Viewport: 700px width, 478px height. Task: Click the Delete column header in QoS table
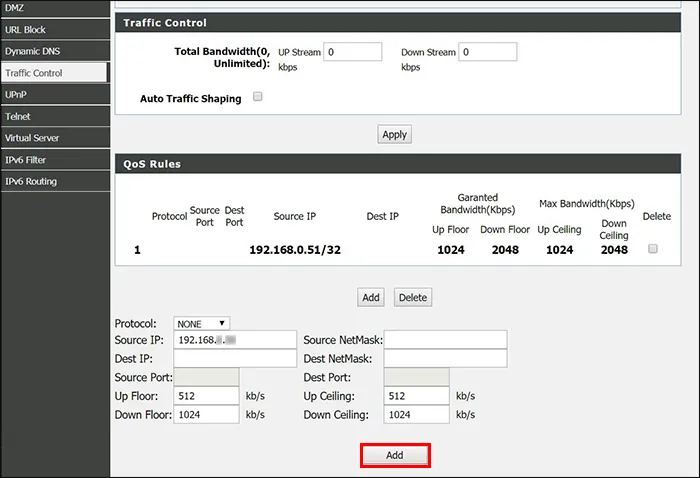pos(657,216)
